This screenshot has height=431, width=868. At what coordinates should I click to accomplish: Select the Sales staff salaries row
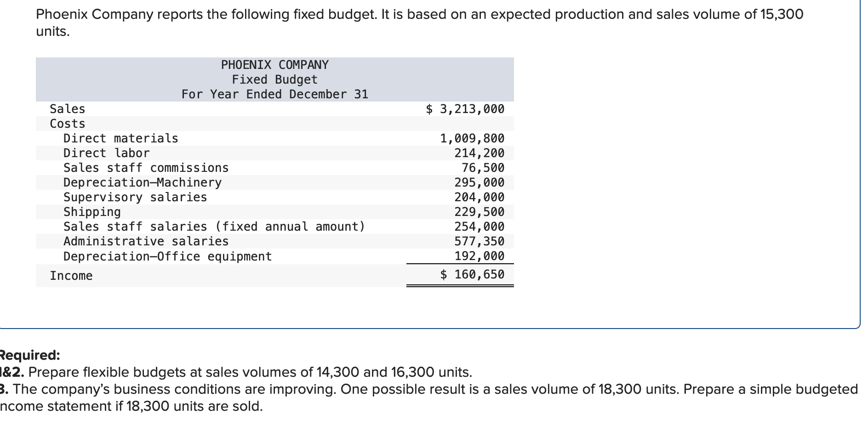214,226
